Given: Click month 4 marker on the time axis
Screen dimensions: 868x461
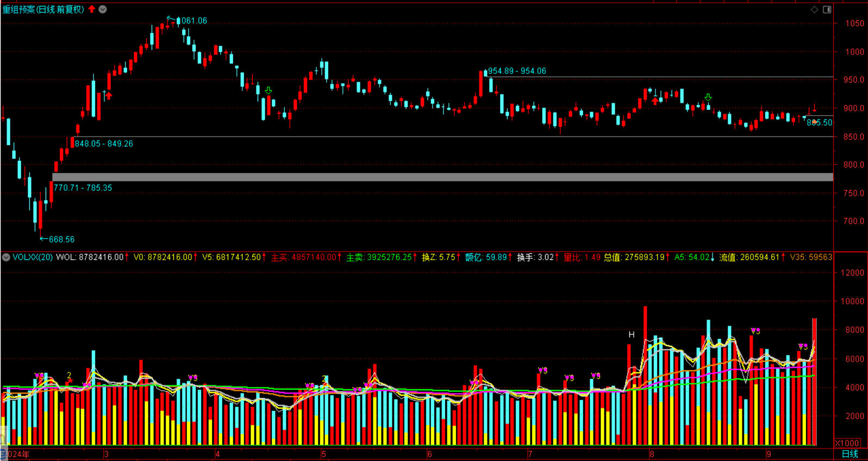Looking at the screenshot, I should click(217, 454).
